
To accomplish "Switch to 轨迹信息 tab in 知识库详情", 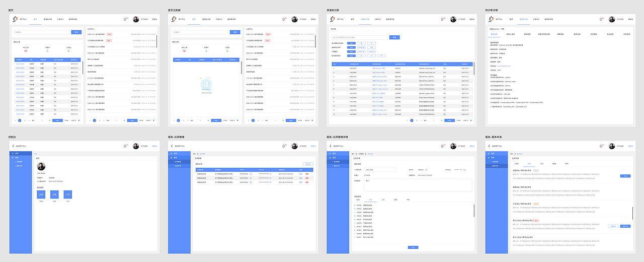I will (x=610, y=34).
